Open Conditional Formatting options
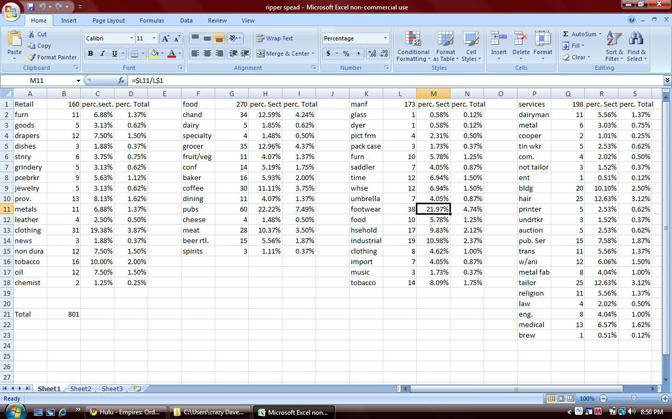 click(413, 46)
